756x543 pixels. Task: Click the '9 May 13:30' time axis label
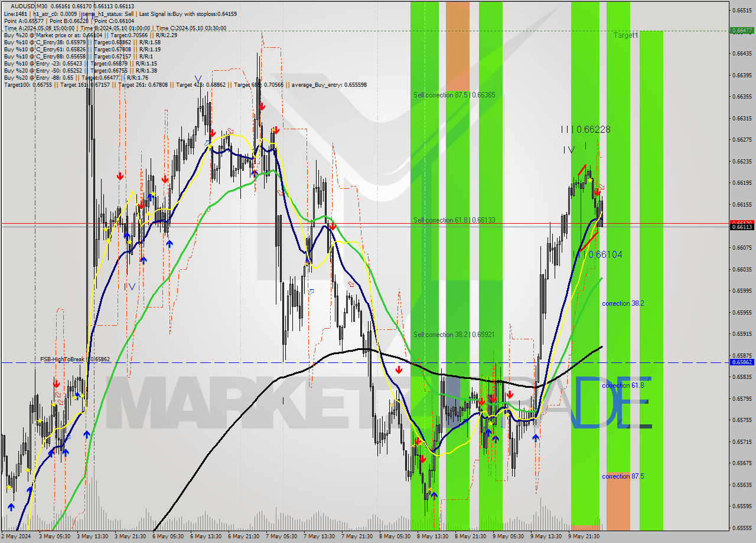click(x=546, y=537)
